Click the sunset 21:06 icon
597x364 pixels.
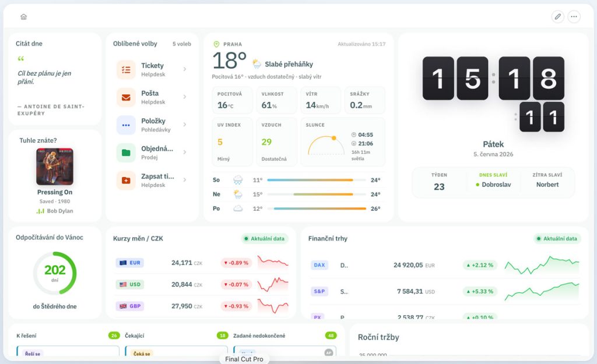[354, 143]
